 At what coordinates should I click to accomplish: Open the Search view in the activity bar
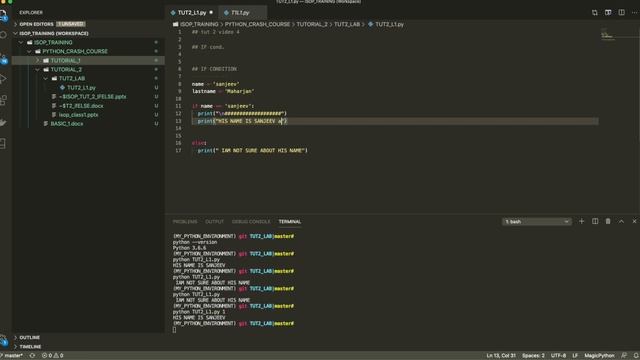(x=3, y=35)
